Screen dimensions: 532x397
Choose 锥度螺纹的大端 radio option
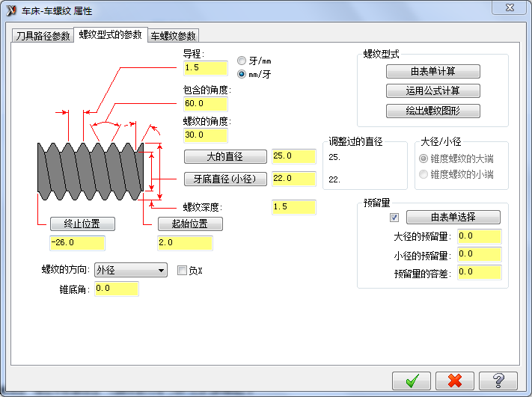[424, 159]
